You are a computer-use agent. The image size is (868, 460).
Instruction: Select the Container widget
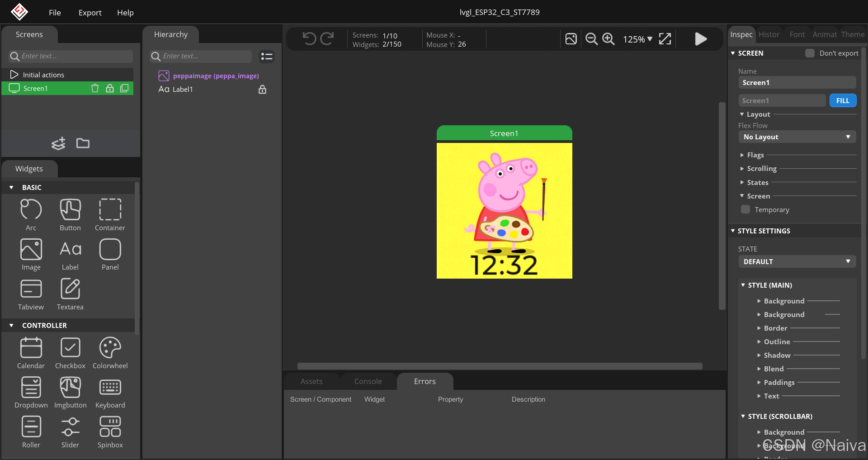(x=110, y=215)
